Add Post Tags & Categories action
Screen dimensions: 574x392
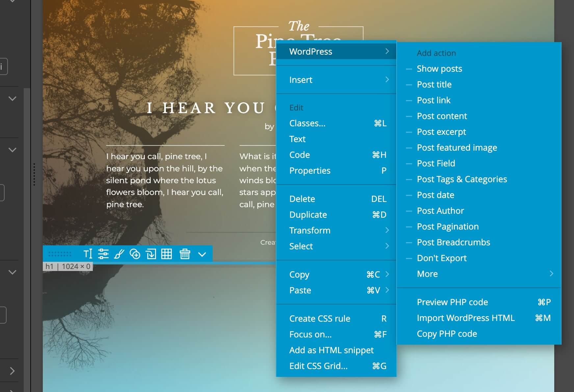479,179
